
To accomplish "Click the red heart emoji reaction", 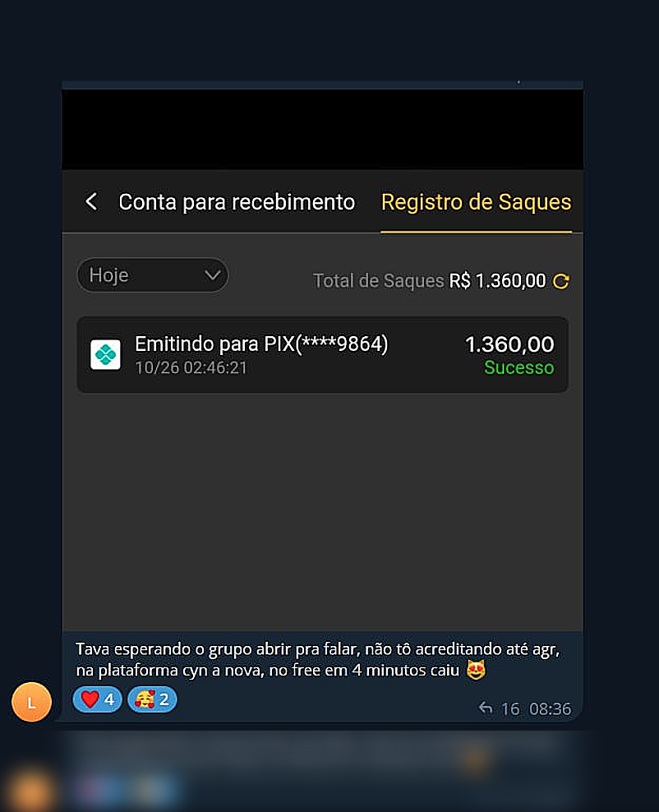I will coord(90,699).
